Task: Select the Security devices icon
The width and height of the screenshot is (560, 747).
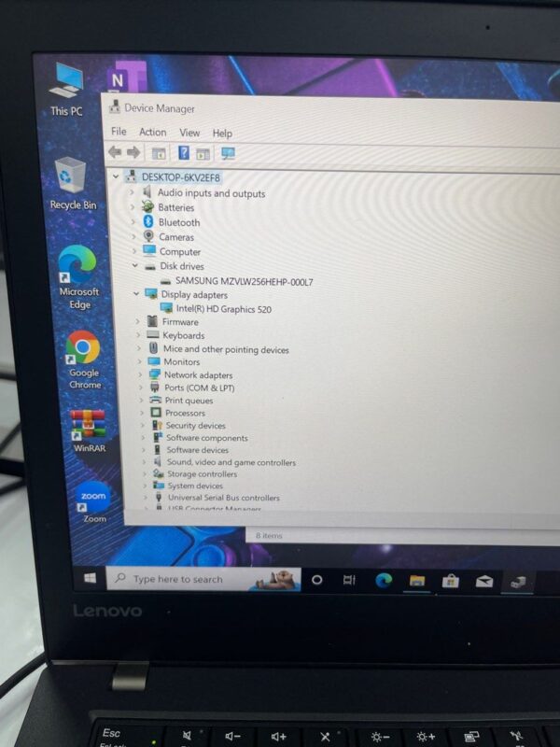Action: pyautogui.click(x=157, y=425)
